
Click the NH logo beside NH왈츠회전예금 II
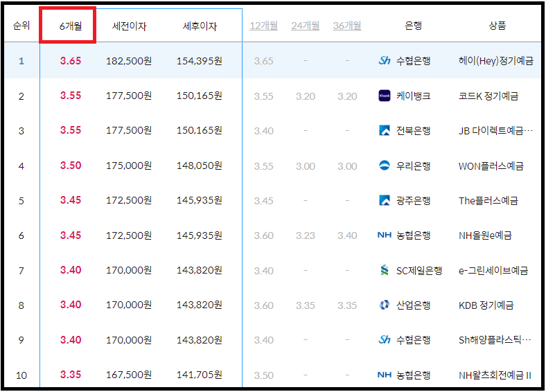coord(385,375)
